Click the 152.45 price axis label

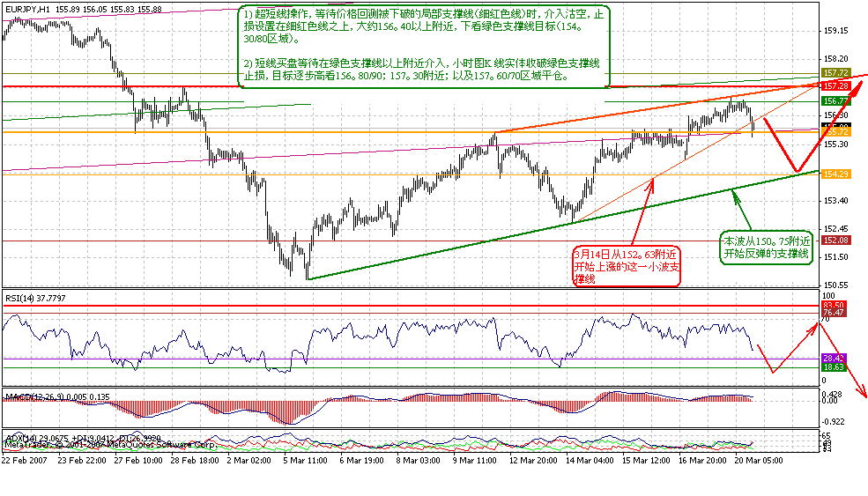(836, 229)
